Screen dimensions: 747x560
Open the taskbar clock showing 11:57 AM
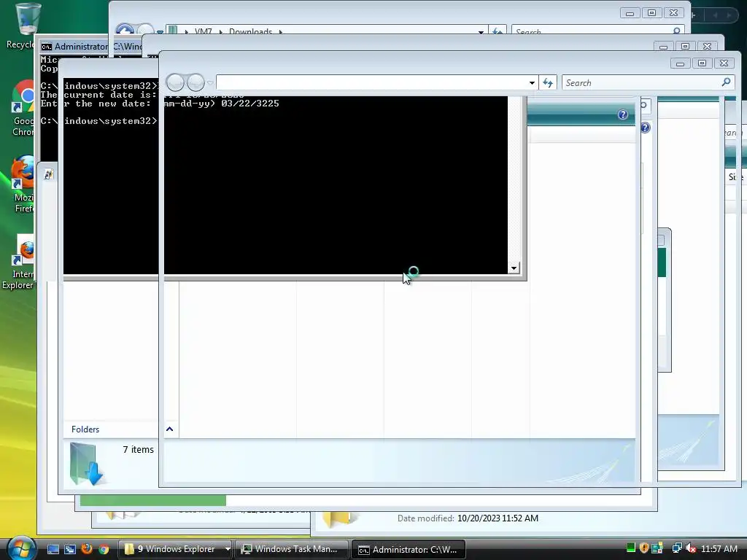719,548
